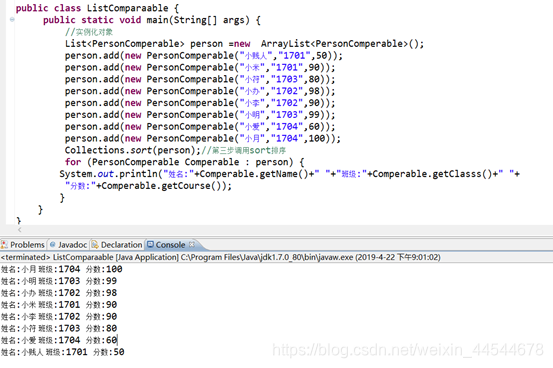The image size is (553, 368).
Task: Click the editor horizontal scroll left arrow
Action: pos(19,230)
